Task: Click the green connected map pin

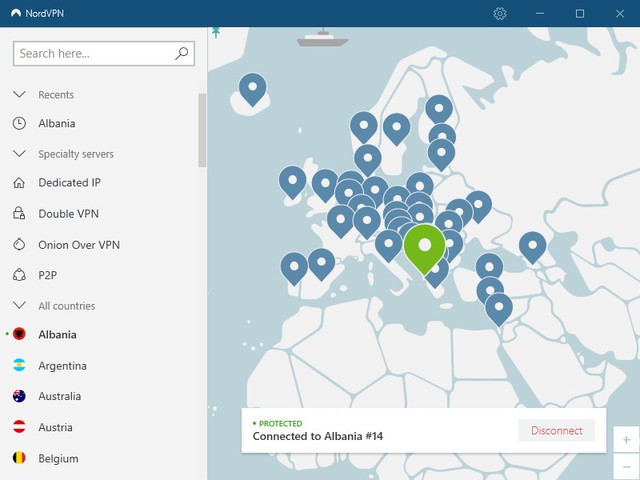Action: pos(425,246)
